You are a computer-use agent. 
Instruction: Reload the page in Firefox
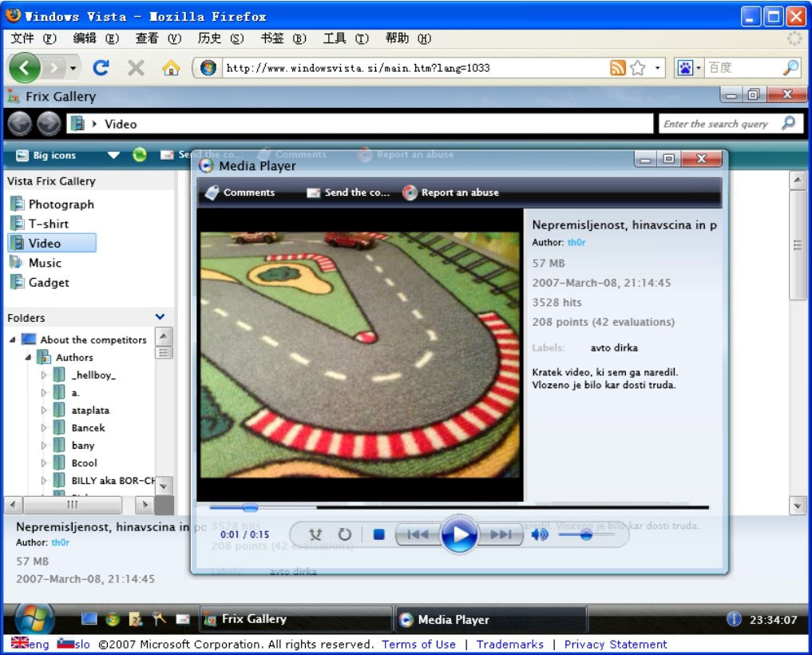[x=101, y=68]
